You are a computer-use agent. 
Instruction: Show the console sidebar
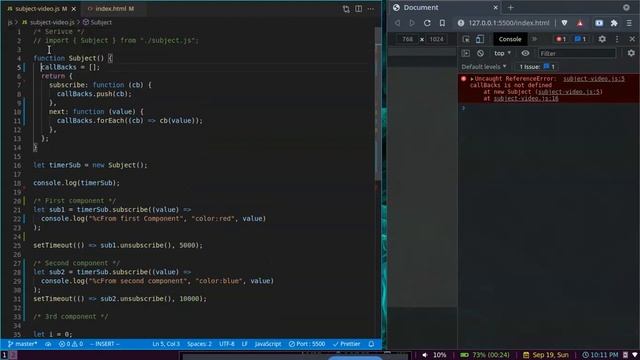tap(466, 53)
